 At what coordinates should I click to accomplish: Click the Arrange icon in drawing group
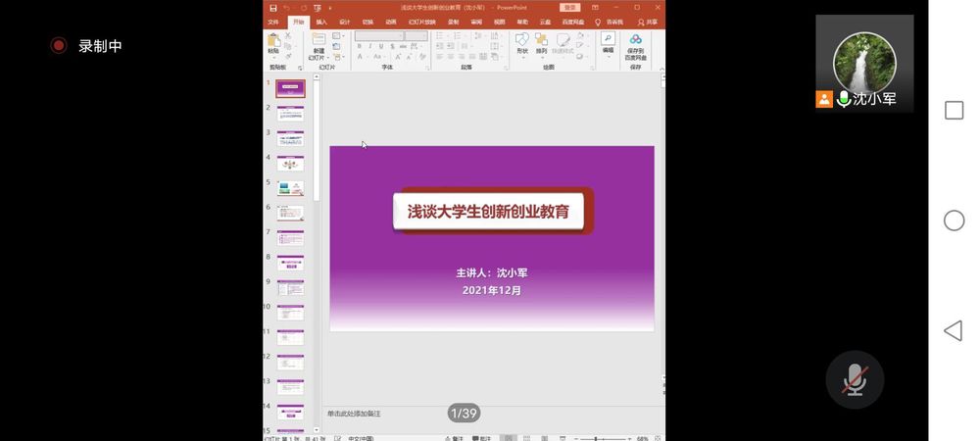(541, 41)
